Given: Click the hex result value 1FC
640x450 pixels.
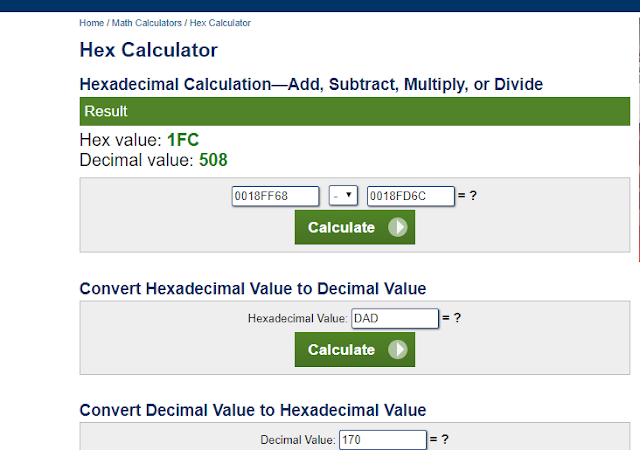Looking at the screenshot, I should 183,140.
